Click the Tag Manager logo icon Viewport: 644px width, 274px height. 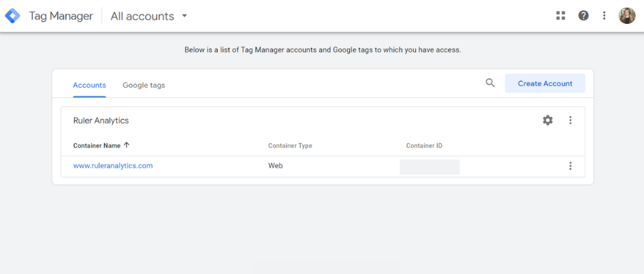click(x=12, y=16)
